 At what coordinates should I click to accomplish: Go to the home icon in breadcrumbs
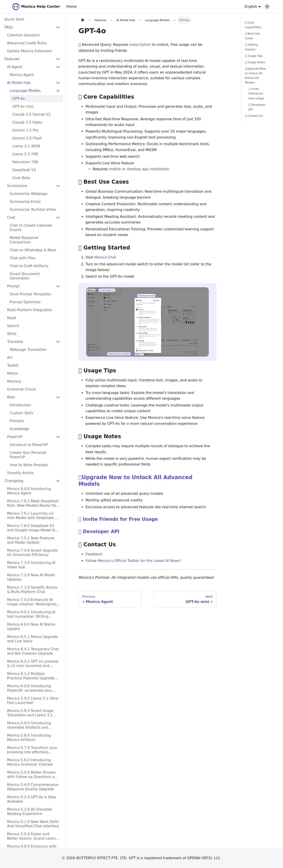[83, 20]
